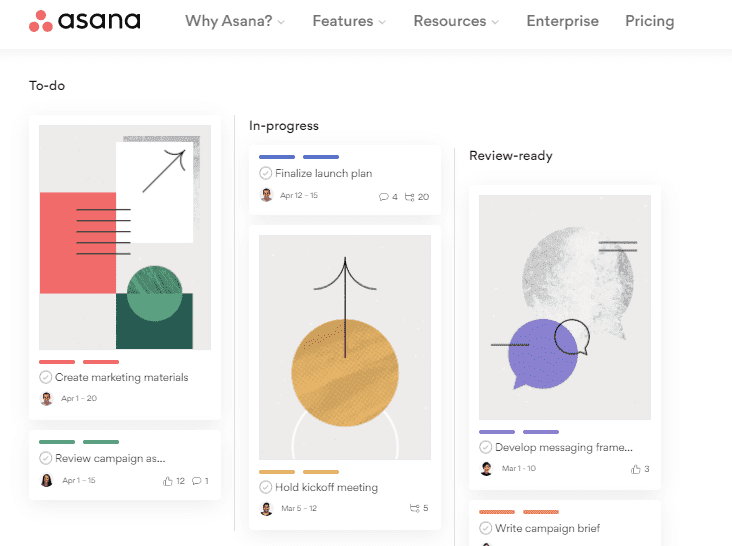Viewport: 732px width, 546px height.
Task: Mark Finalize launch plan as complete
Action: click(x=265, y=173)
